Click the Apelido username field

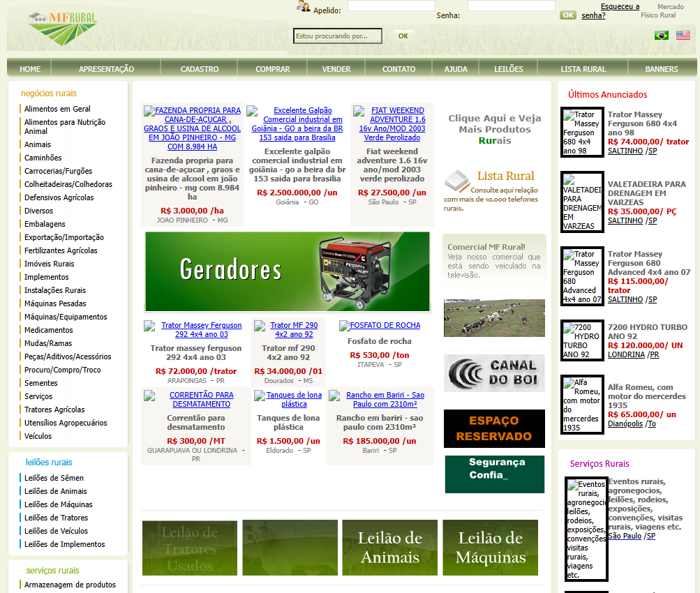391,6
